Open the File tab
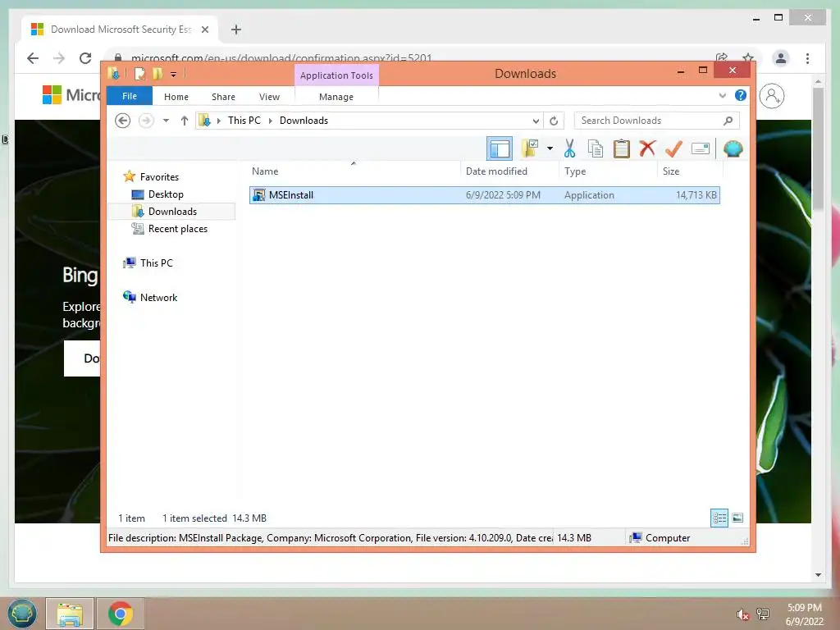 click(130, 96)
